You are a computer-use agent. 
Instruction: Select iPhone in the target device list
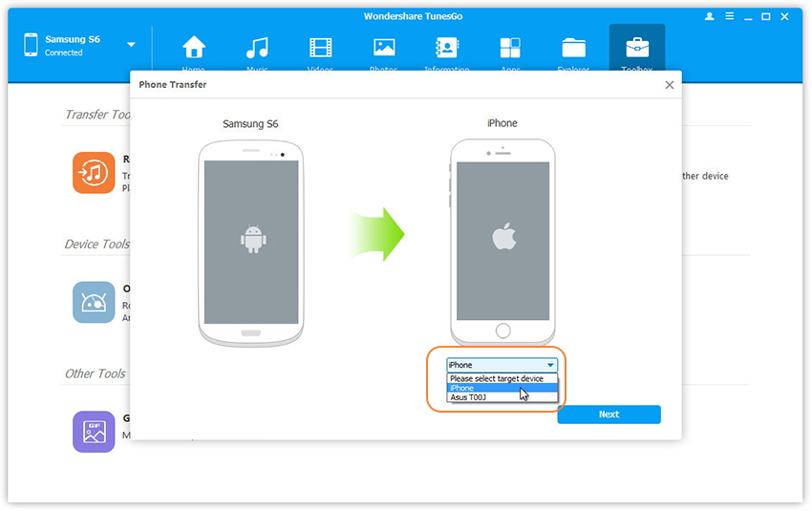point(502,388)
